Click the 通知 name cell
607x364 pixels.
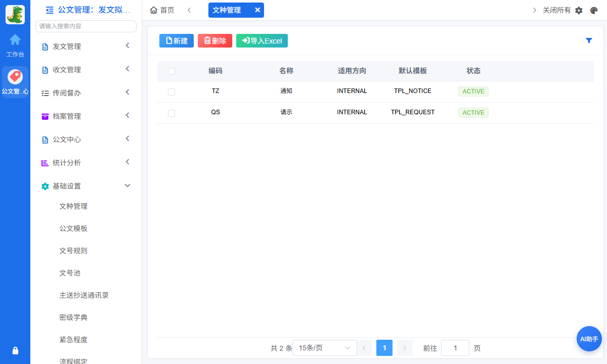[x=286, y=92]
